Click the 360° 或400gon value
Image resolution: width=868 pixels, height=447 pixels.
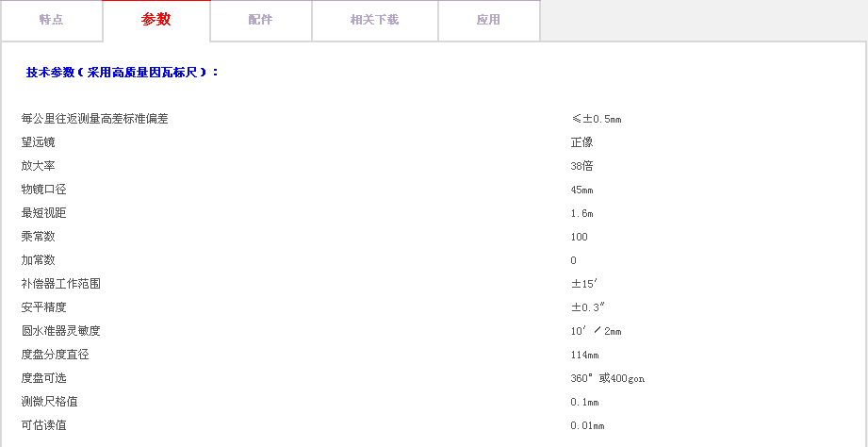[x=607, y=378]
